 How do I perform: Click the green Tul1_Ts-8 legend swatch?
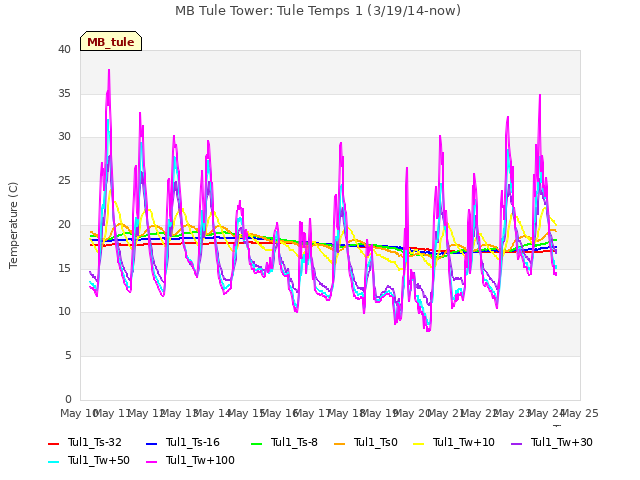(x=256, y=443)
